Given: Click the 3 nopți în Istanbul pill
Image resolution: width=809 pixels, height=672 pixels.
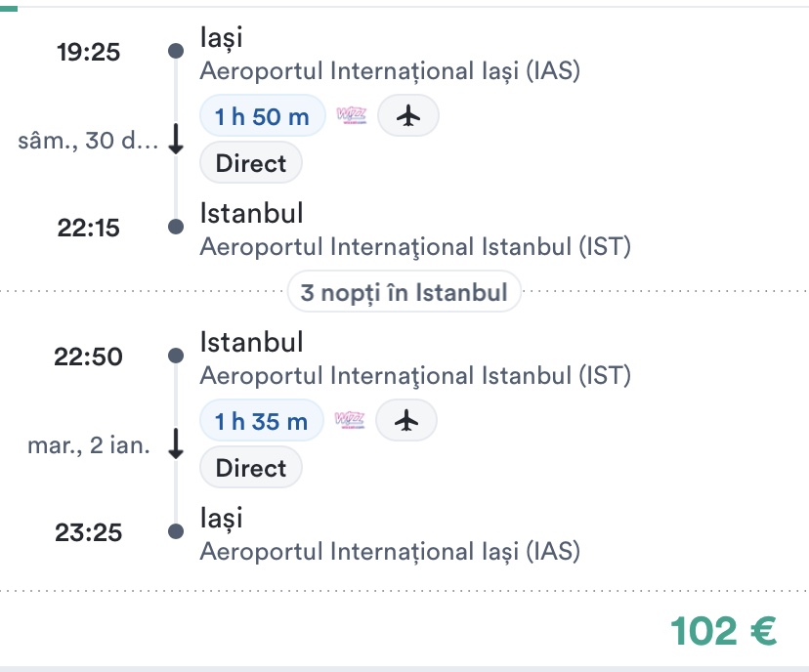Looking at the screenshot, I should point(404,292).
